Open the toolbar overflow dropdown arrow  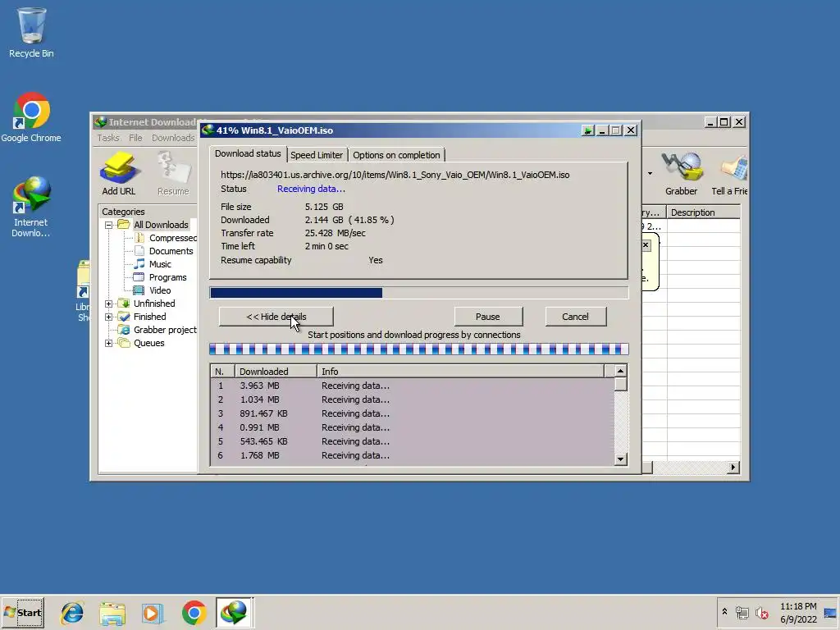pyautogui.click(x=650, y=174)
